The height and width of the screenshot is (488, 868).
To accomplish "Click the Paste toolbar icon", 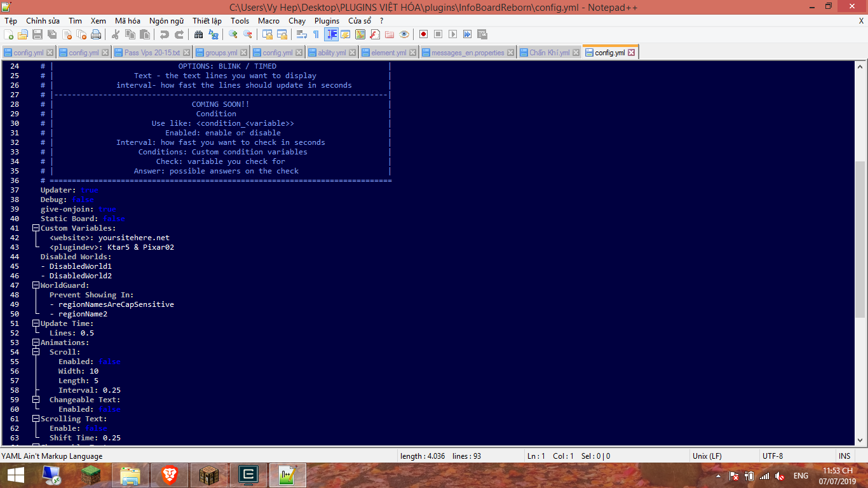I will pos(145,34).
